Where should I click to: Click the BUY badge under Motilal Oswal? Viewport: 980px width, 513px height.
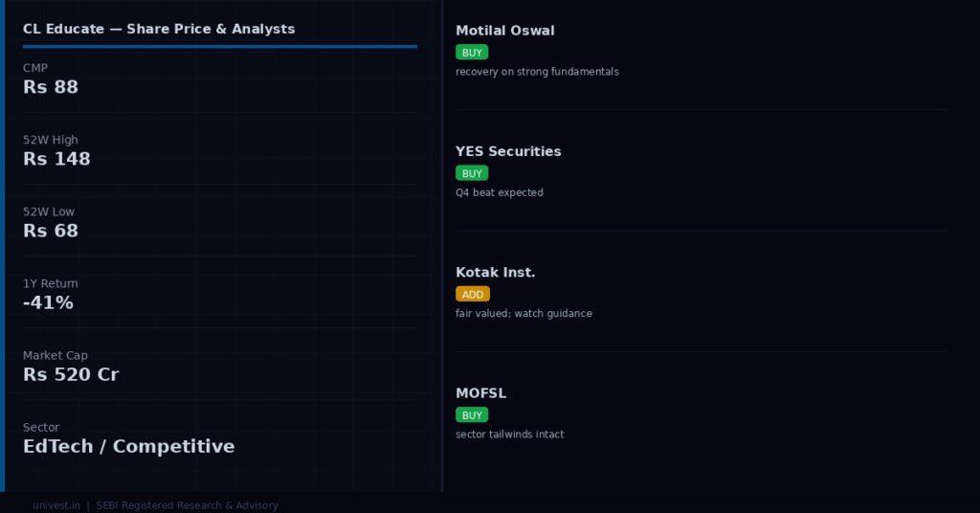pyautogui.click(x=472, y=53)
